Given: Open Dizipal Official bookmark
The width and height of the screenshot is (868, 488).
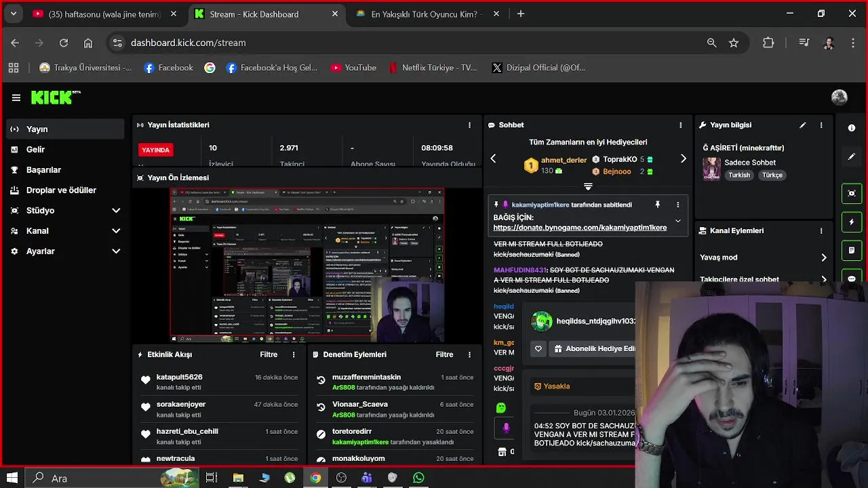Looking at the screenshot, I should [x=538, y=68].
